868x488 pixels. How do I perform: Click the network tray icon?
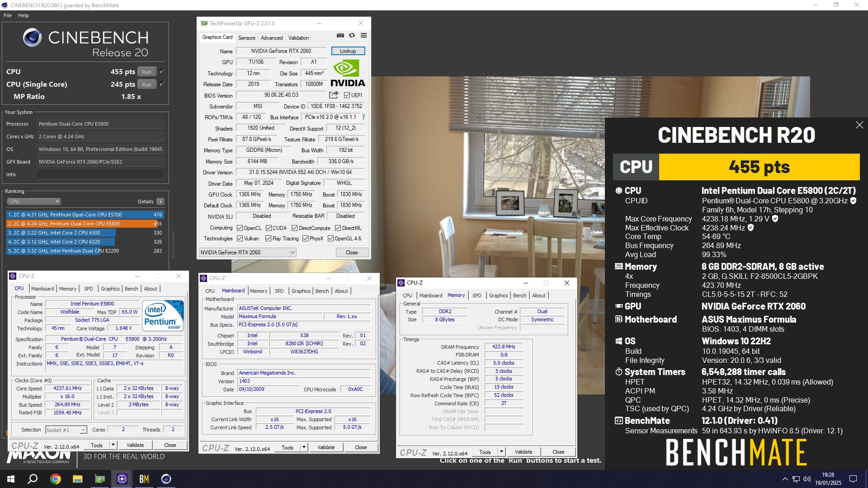796,479
